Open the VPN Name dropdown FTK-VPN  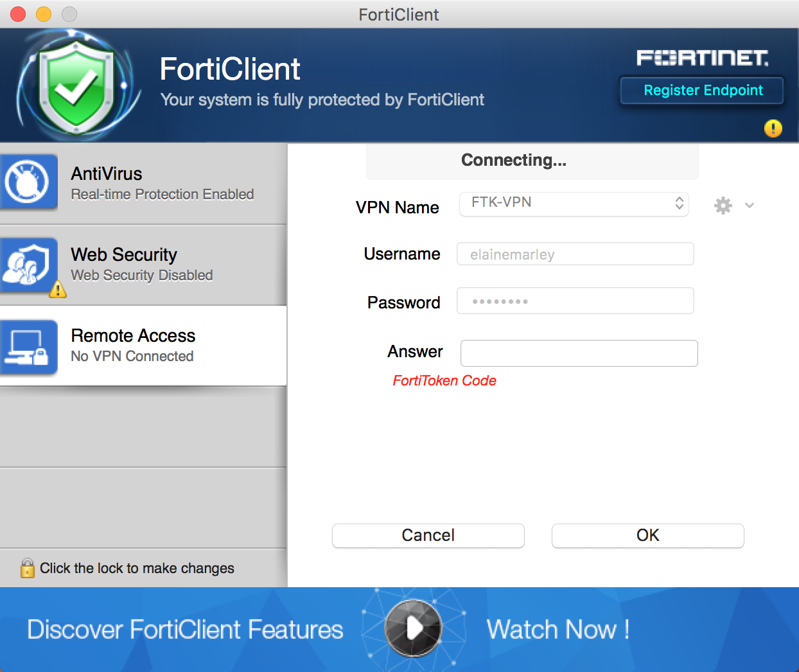coord(574,204)
